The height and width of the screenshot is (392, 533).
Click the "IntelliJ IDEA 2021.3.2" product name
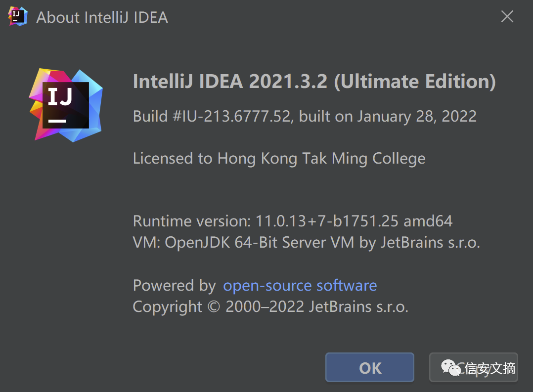coord(230,82)
